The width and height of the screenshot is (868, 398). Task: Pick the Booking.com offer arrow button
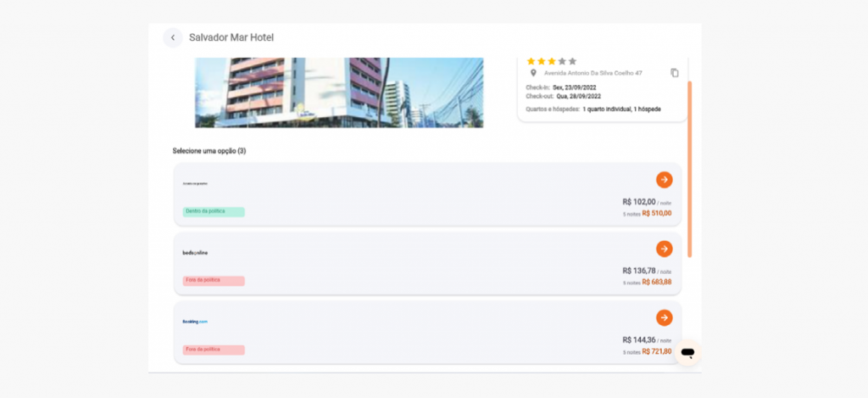[x=664, y=317]
